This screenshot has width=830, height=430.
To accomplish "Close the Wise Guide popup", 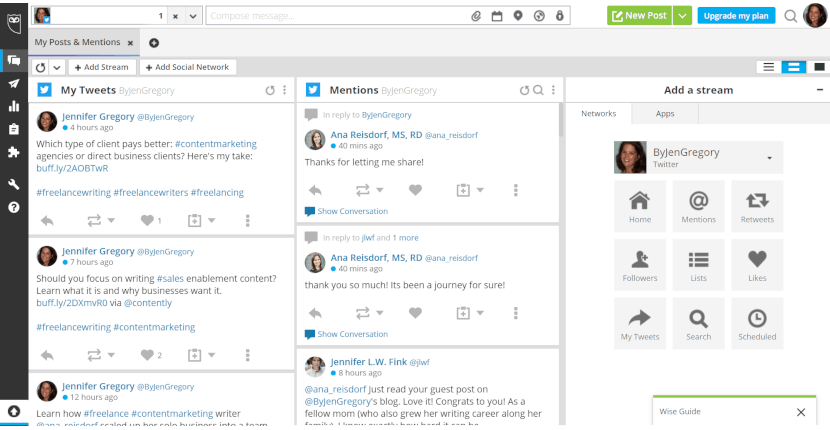I will (x=801, y=412).
